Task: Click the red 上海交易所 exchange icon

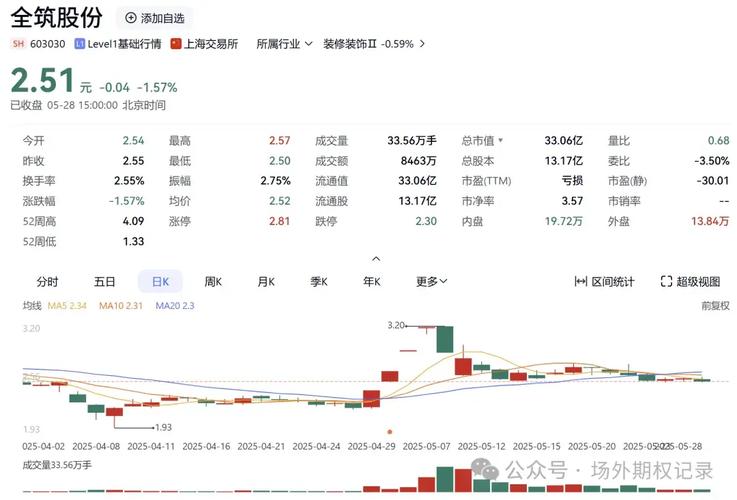Action: pyautogui.click(x=176, y=44)
